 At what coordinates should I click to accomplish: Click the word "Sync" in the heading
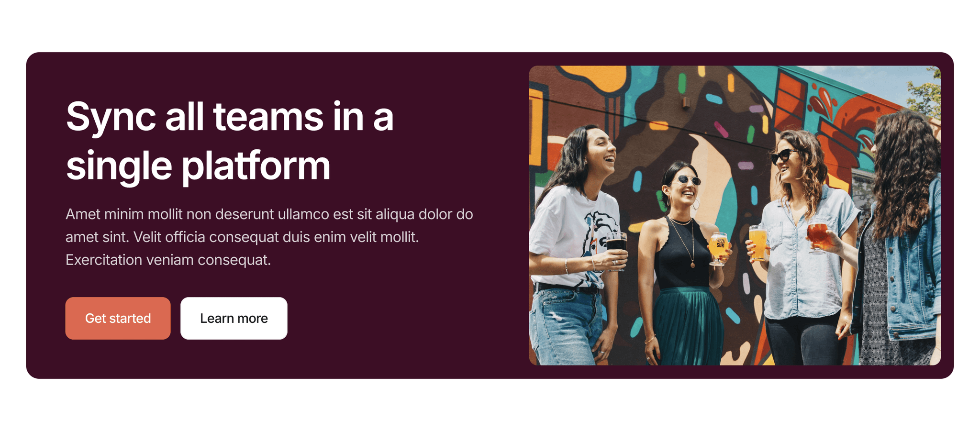point(111,117)
